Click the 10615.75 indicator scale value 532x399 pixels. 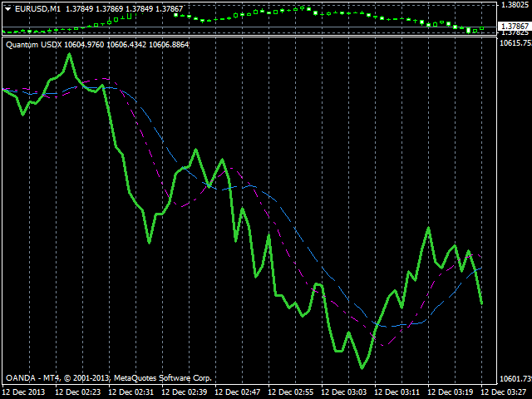pyautogui.click(x=513, y=42)
